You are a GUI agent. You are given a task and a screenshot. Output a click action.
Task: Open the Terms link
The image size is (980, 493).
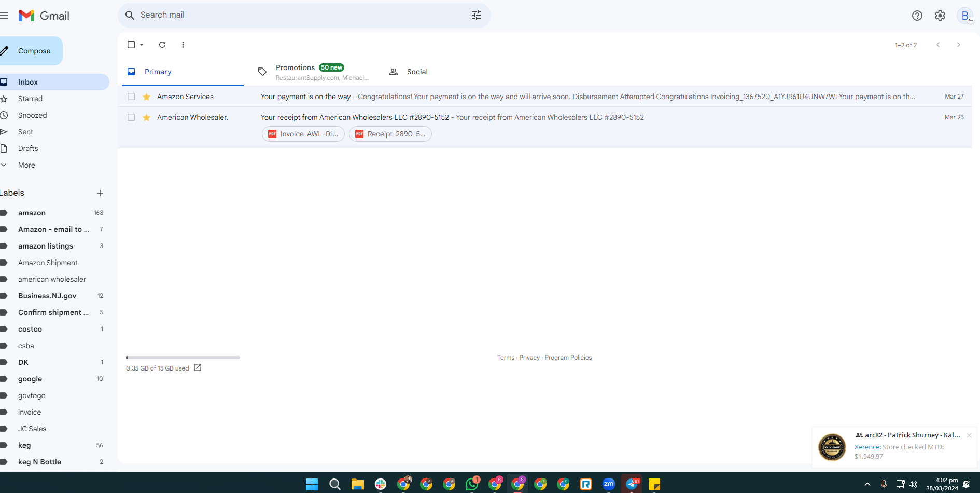tap(506, 358)
